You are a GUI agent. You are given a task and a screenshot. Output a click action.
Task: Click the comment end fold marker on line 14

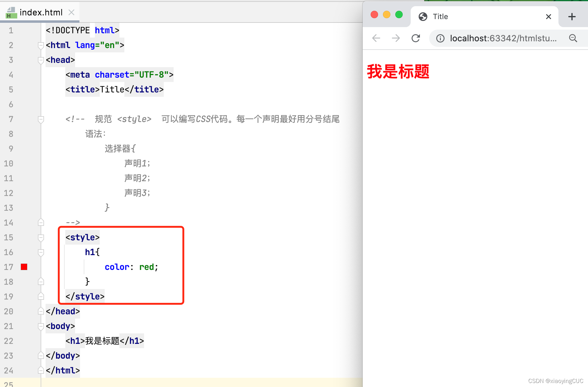(41, 222)
